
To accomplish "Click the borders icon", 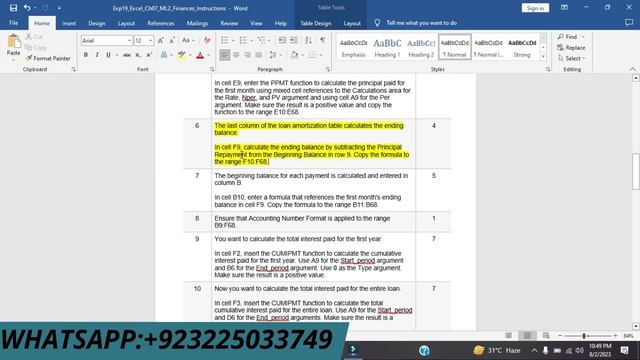I will (312, 55).
